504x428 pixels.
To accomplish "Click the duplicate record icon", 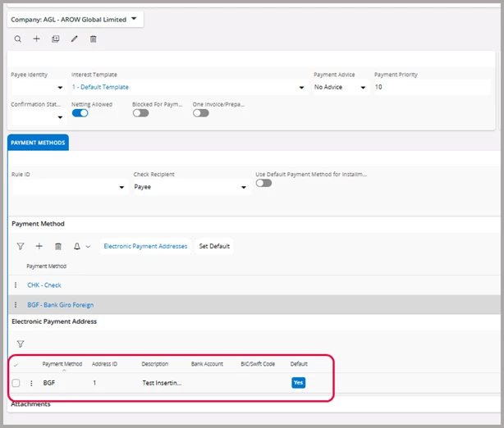I will coord(55,39).
